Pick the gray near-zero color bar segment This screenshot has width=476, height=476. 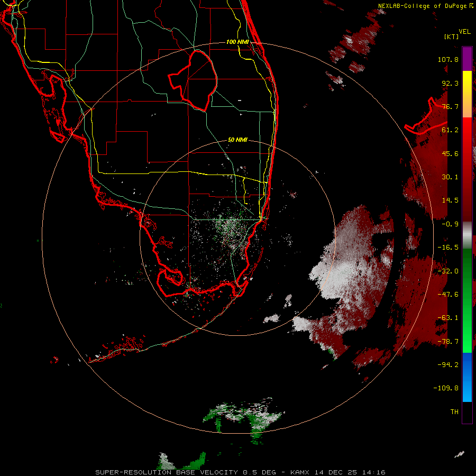pos(467,235)
